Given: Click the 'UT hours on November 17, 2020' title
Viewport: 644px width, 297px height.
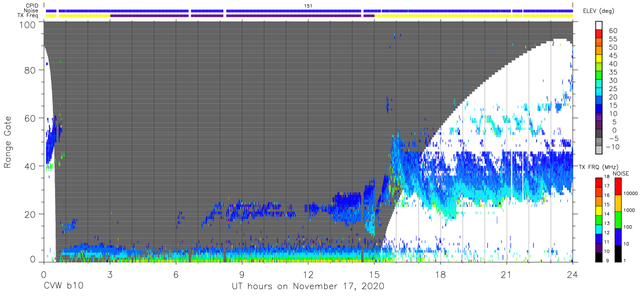Looking at the screenshot, I should click(x=308, y=287).
